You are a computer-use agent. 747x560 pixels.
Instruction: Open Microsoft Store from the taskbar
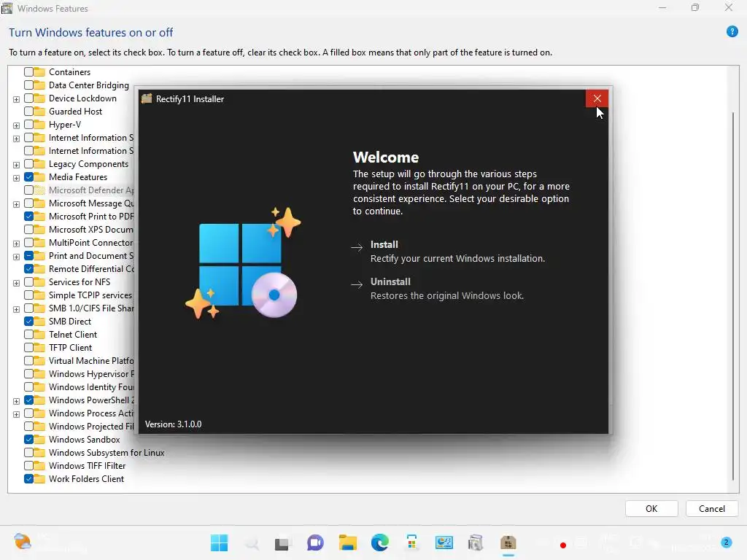(x=411, y=542)
